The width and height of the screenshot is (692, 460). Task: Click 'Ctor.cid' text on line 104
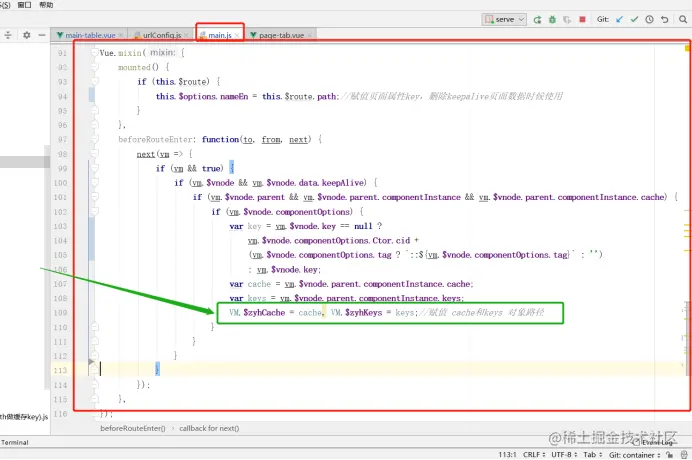point(391,241)
